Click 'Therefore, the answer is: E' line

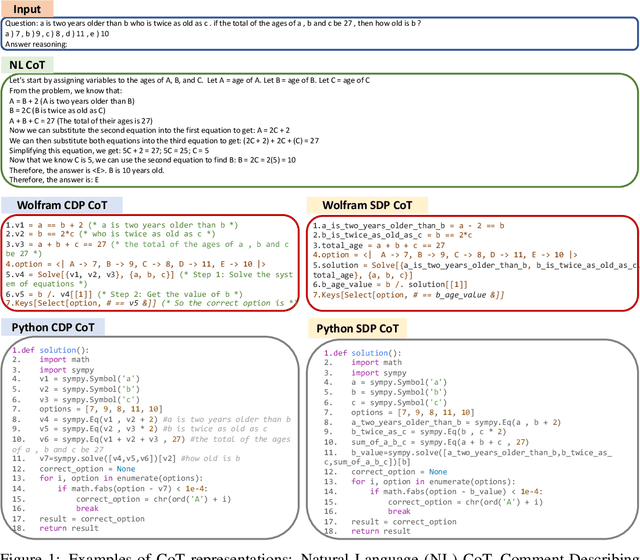70,180
